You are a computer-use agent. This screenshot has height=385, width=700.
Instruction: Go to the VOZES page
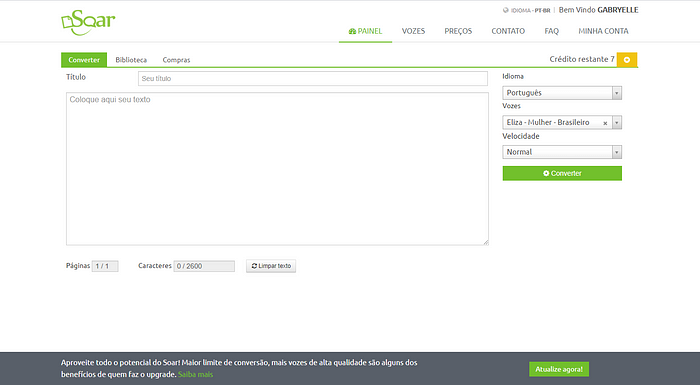(x=413, y=31)
